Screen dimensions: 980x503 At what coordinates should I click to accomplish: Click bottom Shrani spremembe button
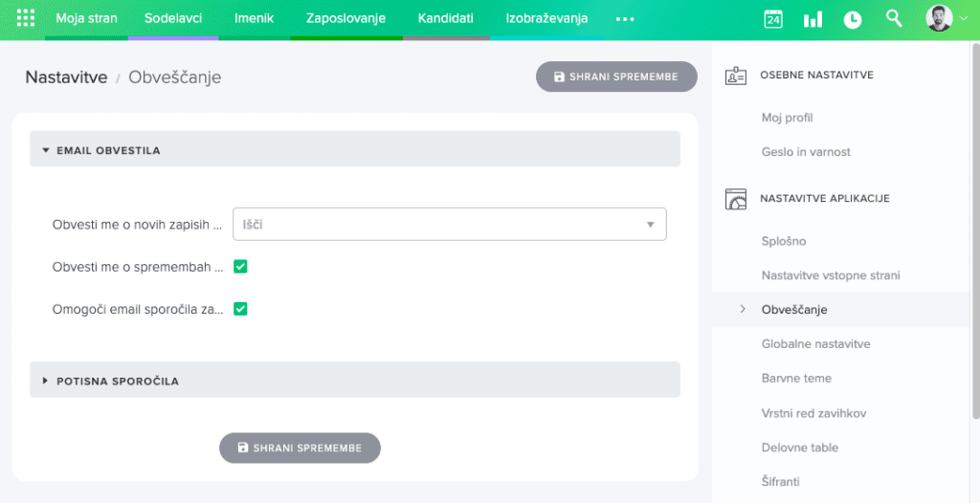(300, 448)
